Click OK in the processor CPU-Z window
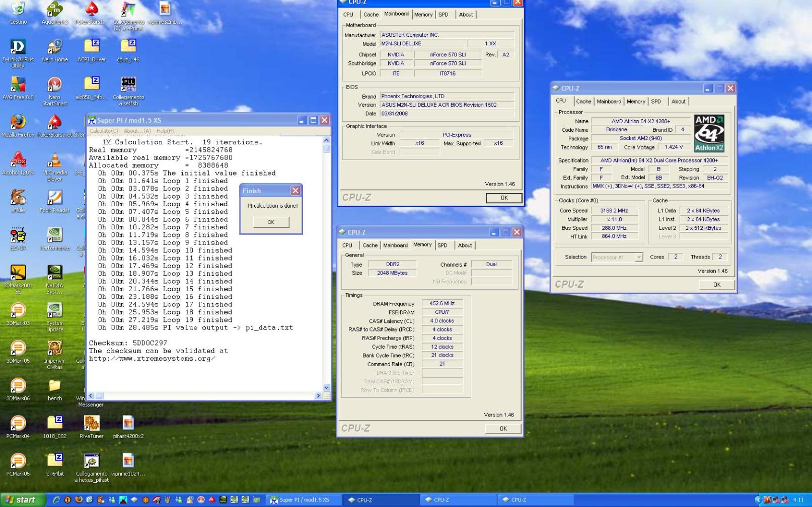 pyautogui.click(x=717, y=285)
